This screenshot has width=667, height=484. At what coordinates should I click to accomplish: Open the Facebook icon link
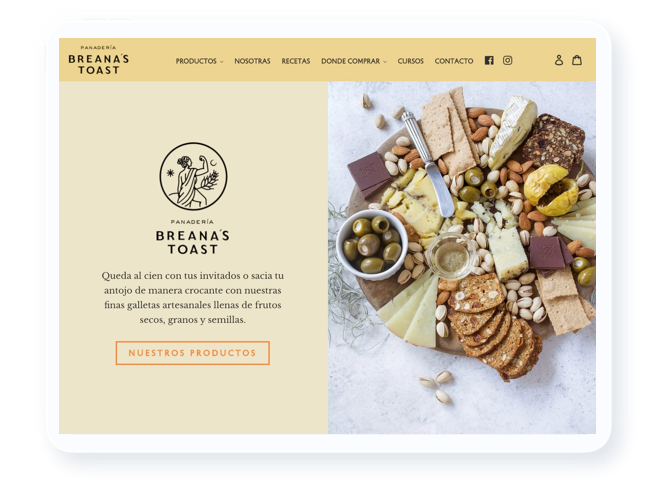pos(489,60)
